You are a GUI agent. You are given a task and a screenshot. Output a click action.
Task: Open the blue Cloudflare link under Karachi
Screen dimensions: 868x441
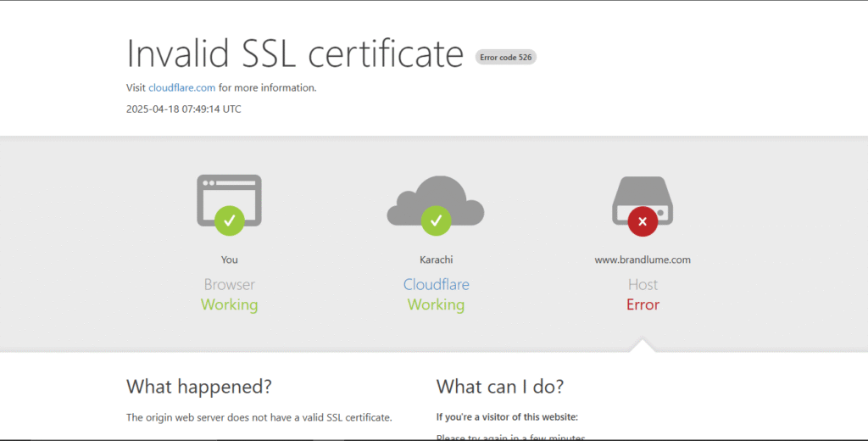click(x=436, y=285)
